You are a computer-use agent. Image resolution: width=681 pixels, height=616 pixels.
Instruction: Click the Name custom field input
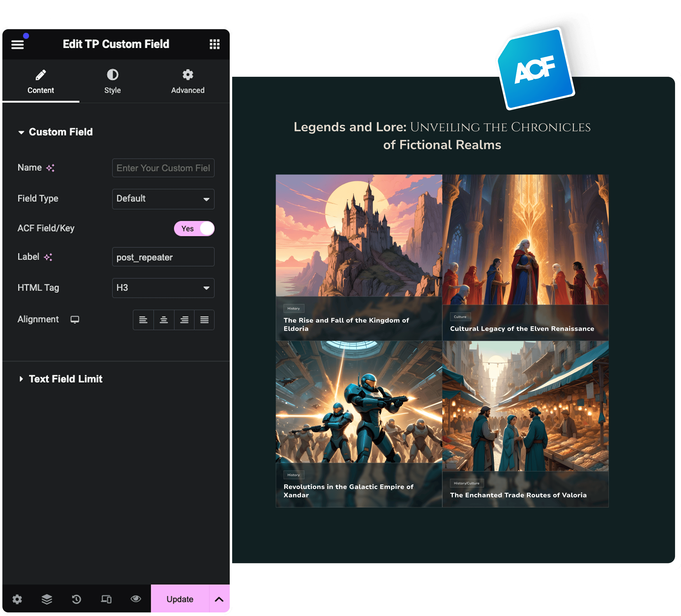point(163,168)
